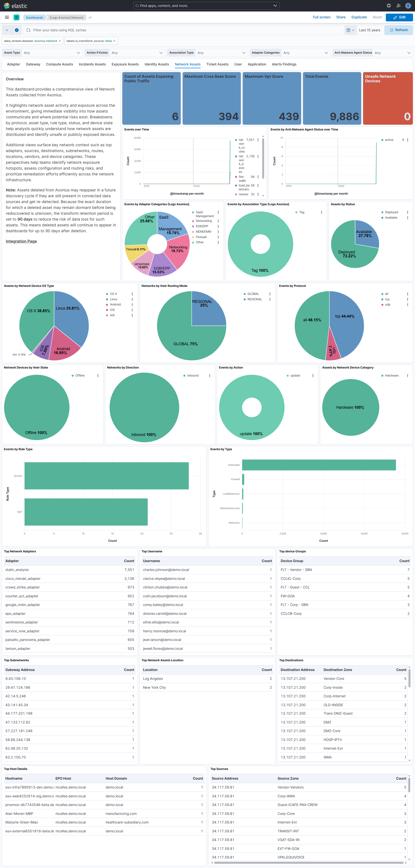The image size is (415, 868).
Task: Toggle the Networking legend color swatch
Action: coord(193,221)
